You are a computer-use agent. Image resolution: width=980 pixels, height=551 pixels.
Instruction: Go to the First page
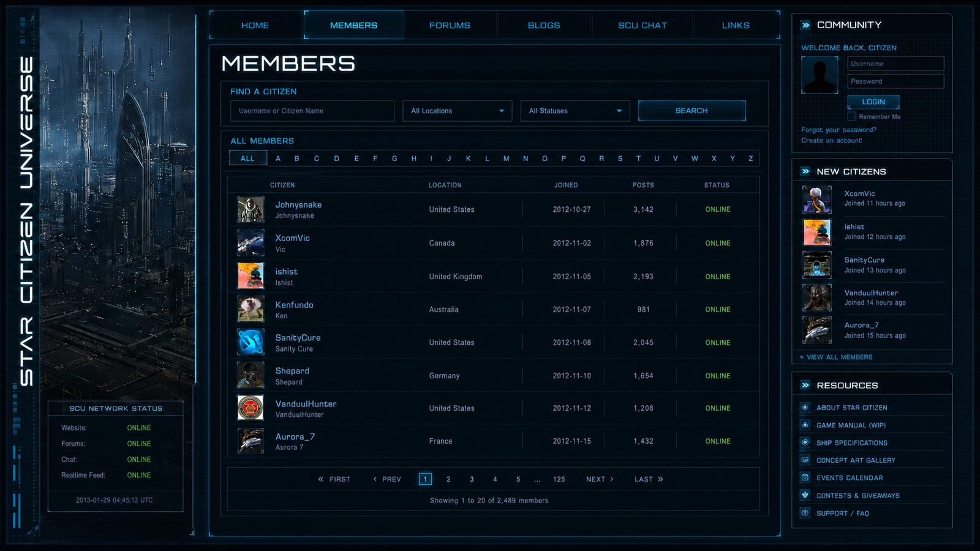click(x=334, y=479)
